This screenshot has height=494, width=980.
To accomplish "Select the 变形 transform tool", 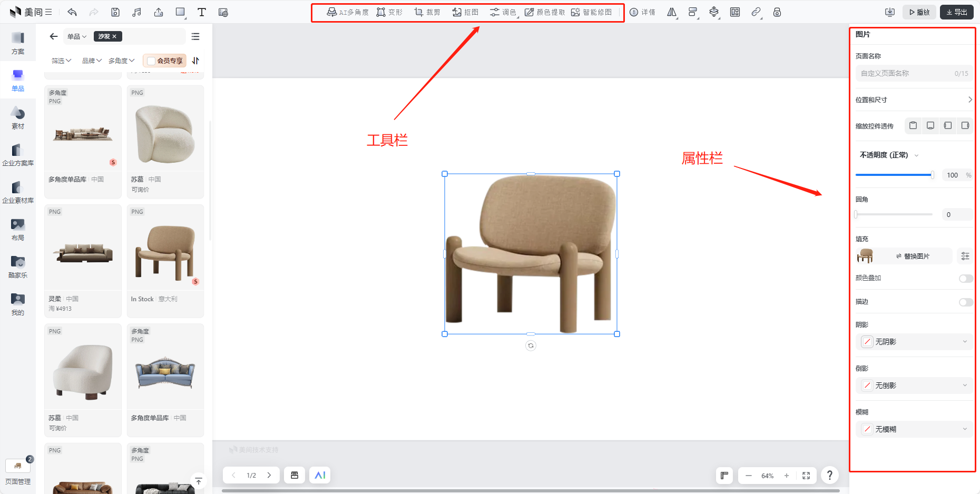I will coord(389,12).
